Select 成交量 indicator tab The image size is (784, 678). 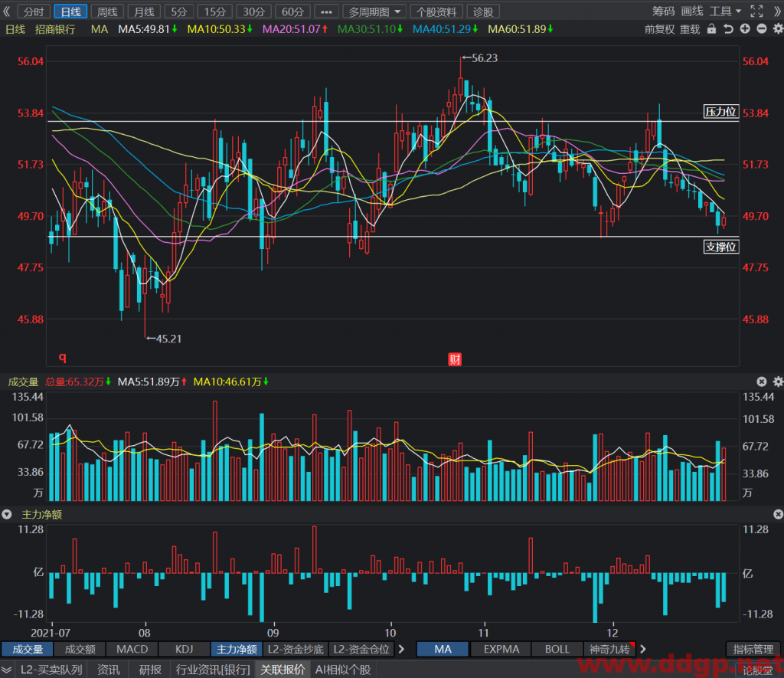28,649
